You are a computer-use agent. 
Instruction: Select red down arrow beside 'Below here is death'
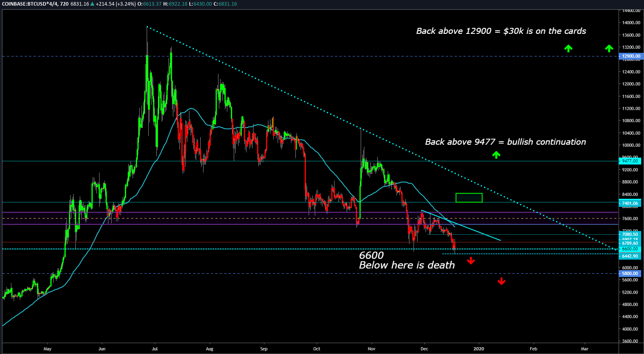[471, 261]
